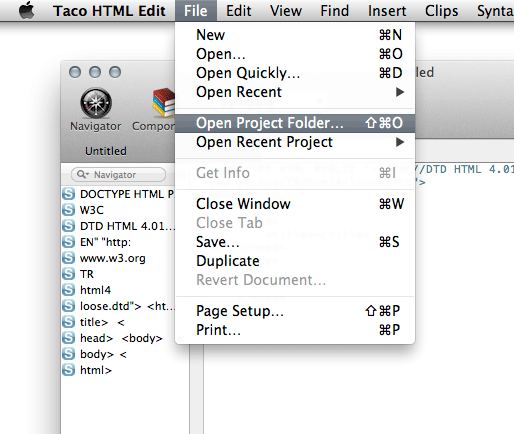The image size is (514, 434).
Task: Open the Find menu
Action: (x=334, y=11)
